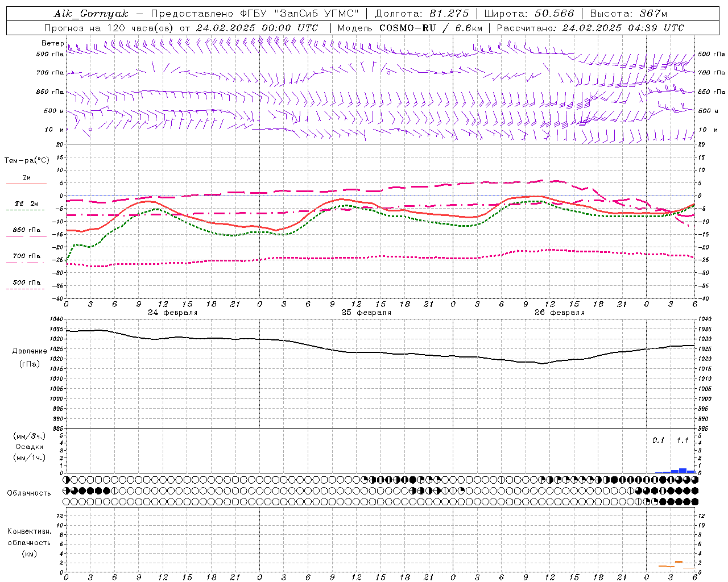Click the '10 м' wind level label on left
This screenshot has width=728, height=582.
point(55,130)
